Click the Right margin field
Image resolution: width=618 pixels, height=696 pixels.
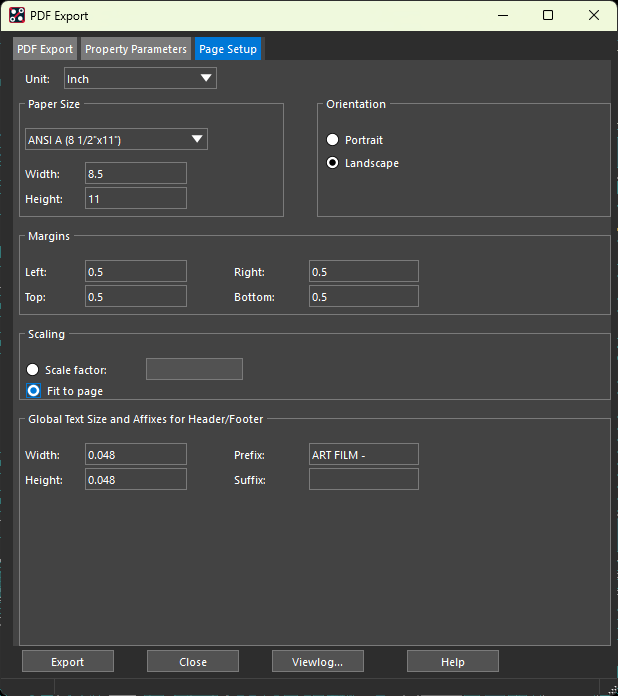pyautogui.click(x=364, y=271)
